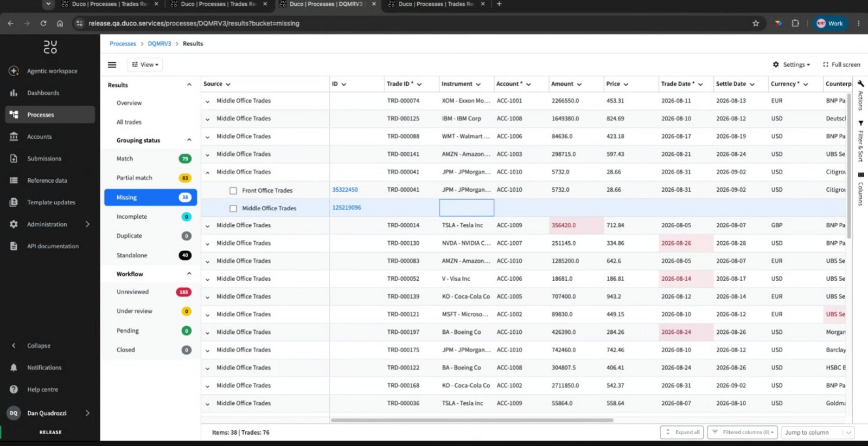Image resolution: width=868 pixels, height=446 pixels.
Task: Expand the TRD-000074 group row
Action: click(207, 101)
